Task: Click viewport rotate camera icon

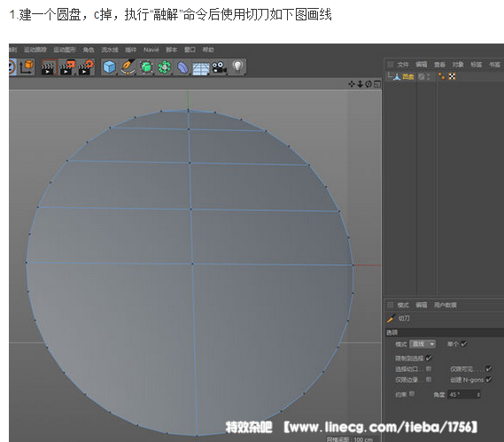Action: tap(368, 84)
